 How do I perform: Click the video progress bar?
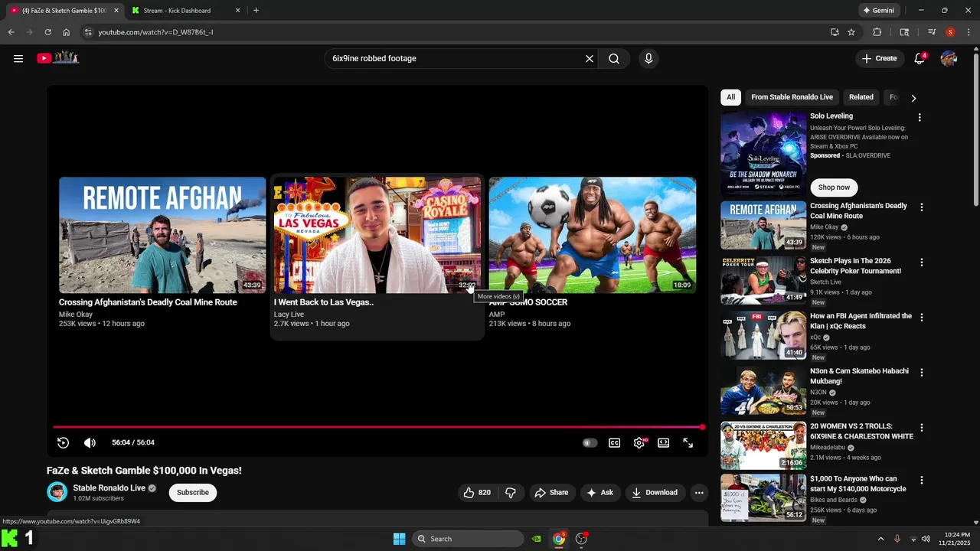coord(377,427)
